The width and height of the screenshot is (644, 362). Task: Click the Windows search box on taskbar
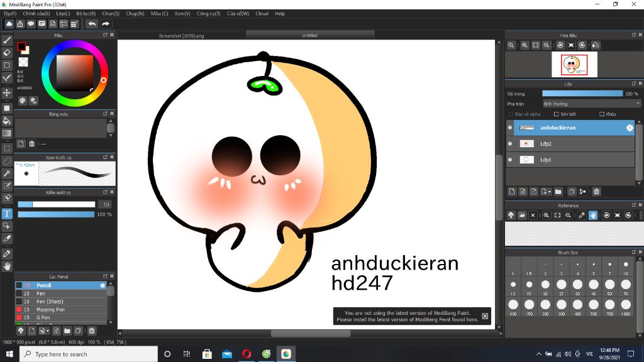tap(88, 354)
